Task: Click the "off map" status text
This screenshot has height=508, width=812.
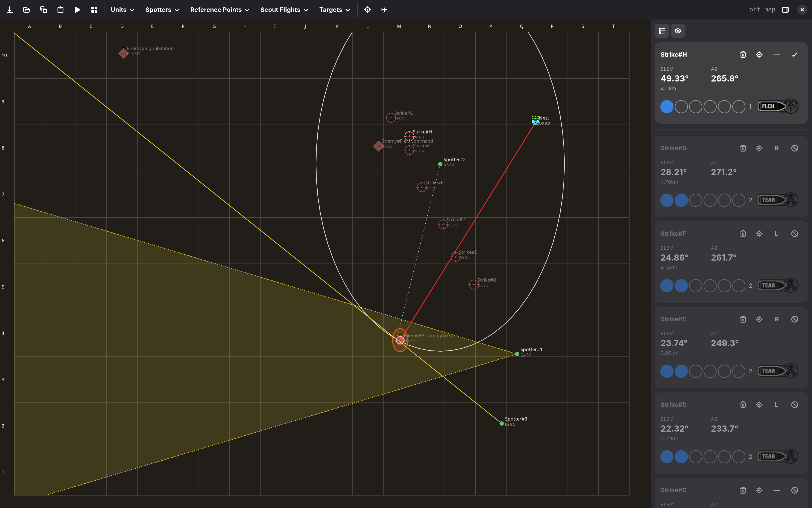Action: (762, 9)
